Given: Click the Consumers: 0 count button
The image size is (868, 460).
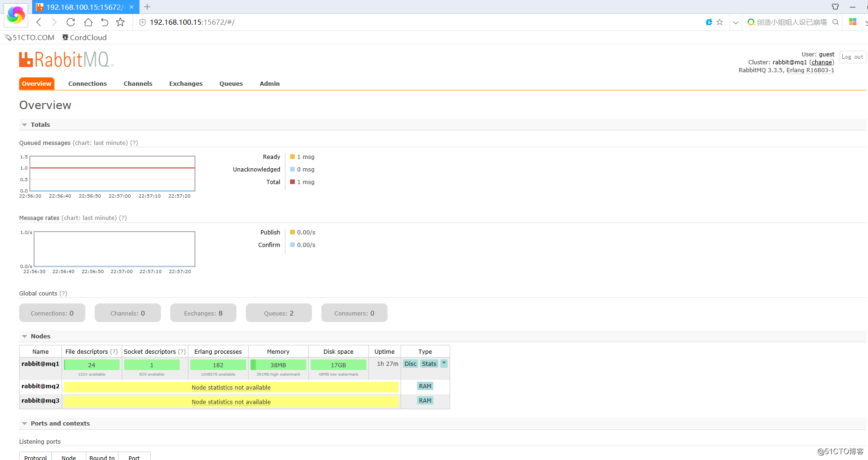Looking at the screenshot, I should coord(354,313).
